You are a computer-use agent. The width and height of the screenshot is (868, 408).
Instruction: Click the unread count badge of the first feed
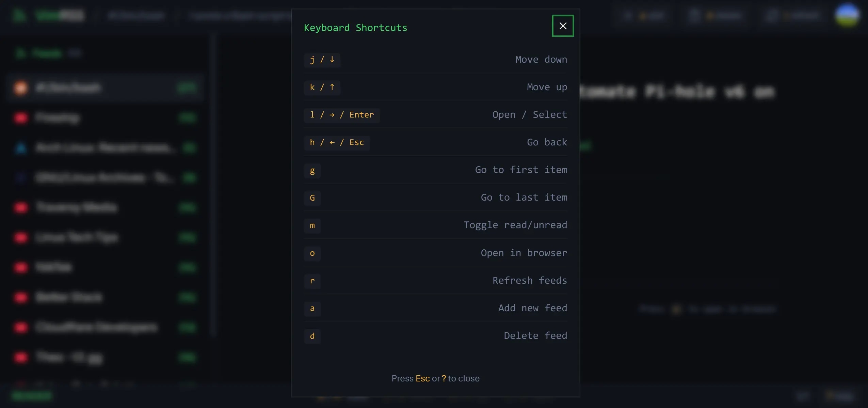point(187,88)
